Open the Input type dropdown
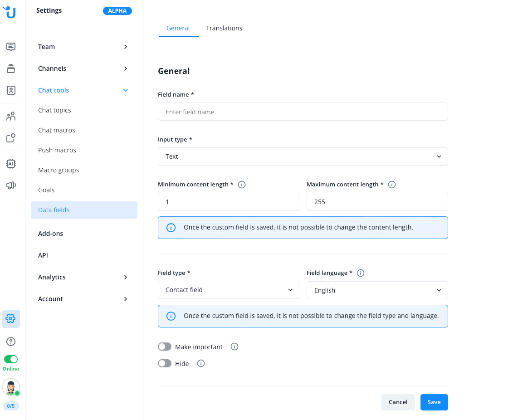The width and height of the screenshot is (508, 420). (303, 156)
